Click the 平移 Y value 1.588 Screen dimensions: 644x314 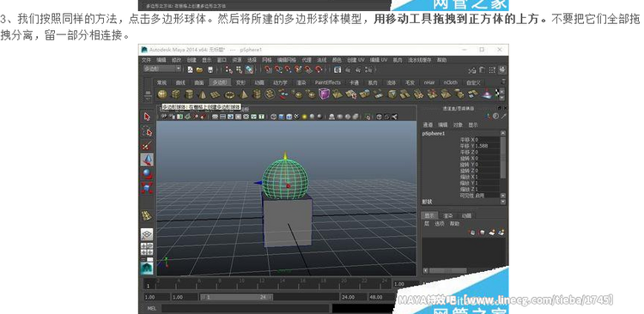(487, 146)
